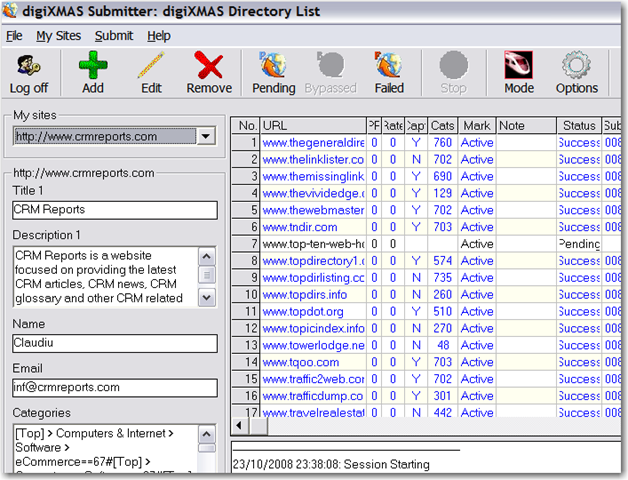628x480 pixels.
Task: Open the File menu
Action: [14, 36]
